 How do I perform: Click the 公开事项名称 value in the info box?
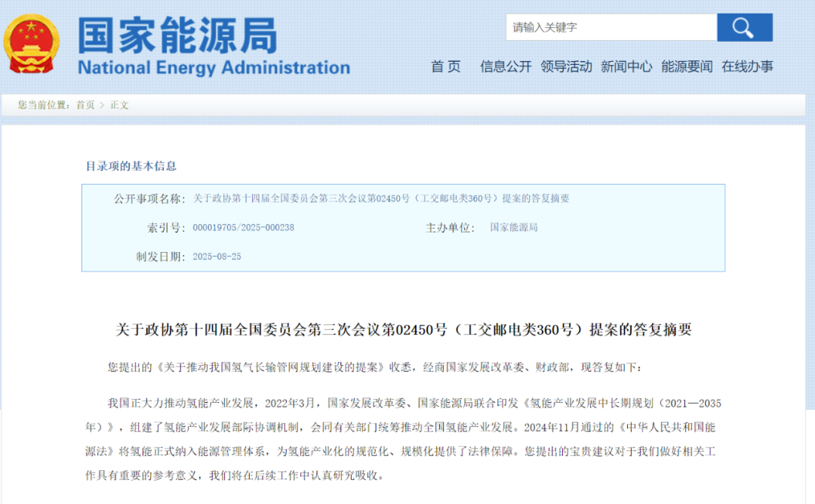coord(381,198)
